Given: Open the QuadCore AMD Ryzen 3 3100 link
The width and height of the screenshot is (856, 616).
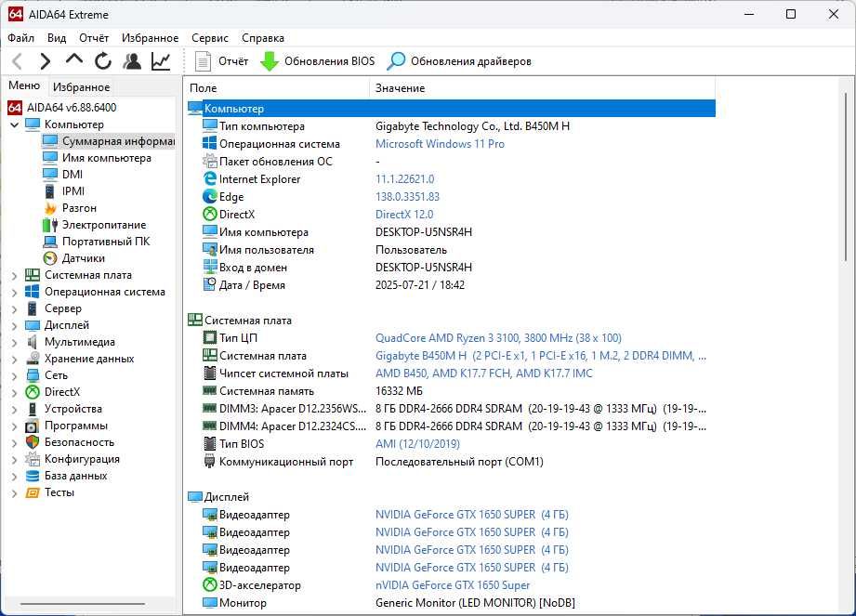Looking at the screenshot, I should coord(498,338).
